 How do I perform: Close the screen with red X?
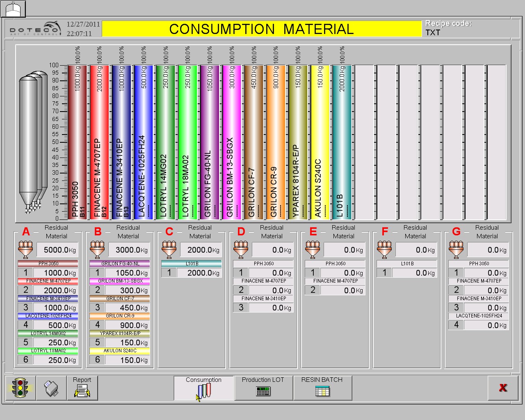click(503, 388)
